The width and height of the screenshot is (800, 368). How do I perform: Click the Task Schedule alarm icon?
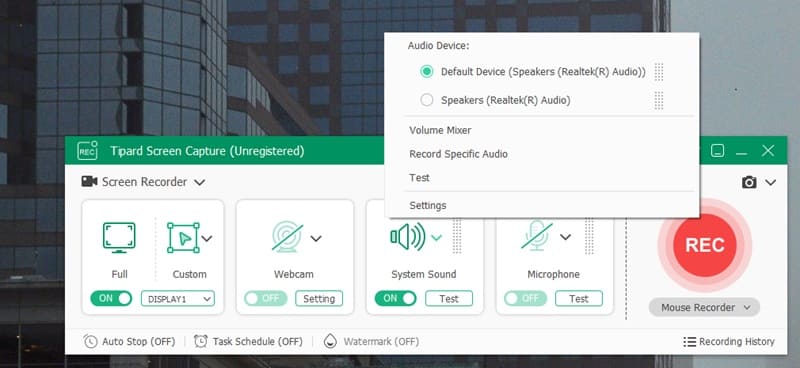pos(201,341)
